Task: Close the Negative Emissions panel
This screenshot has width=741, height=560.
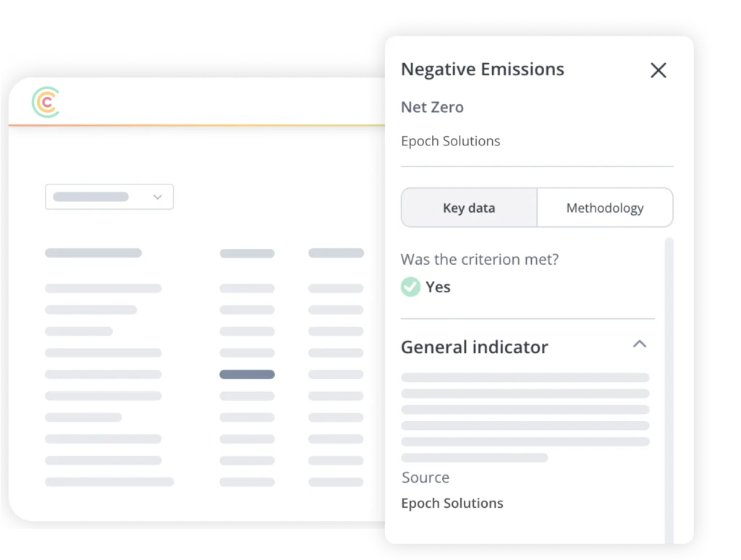Action: [658, 70]
